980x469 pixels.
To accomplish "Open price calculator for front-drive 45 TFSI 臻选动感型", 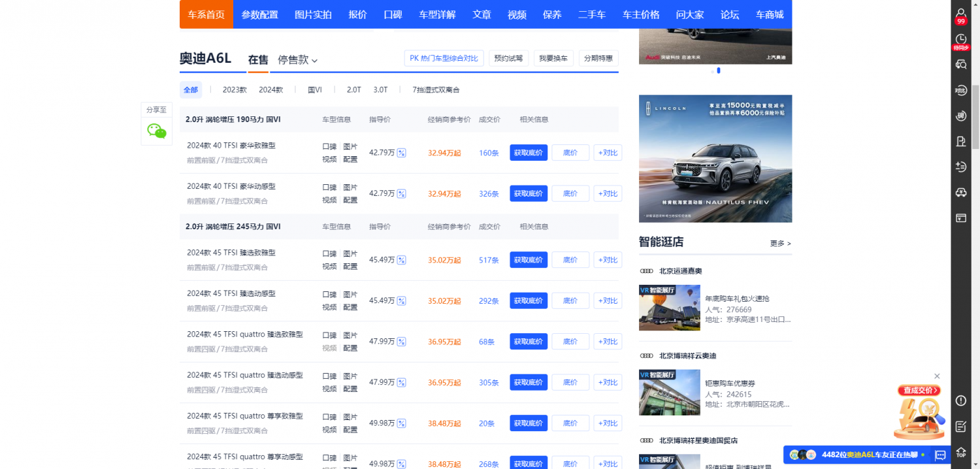I will point(402,301).
